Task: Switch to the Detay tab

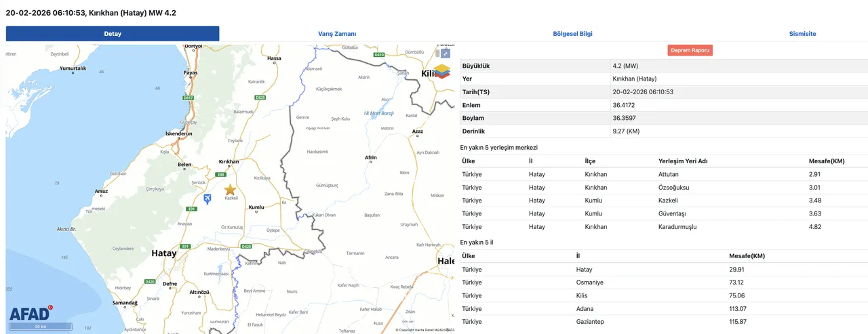Action: 113,33
